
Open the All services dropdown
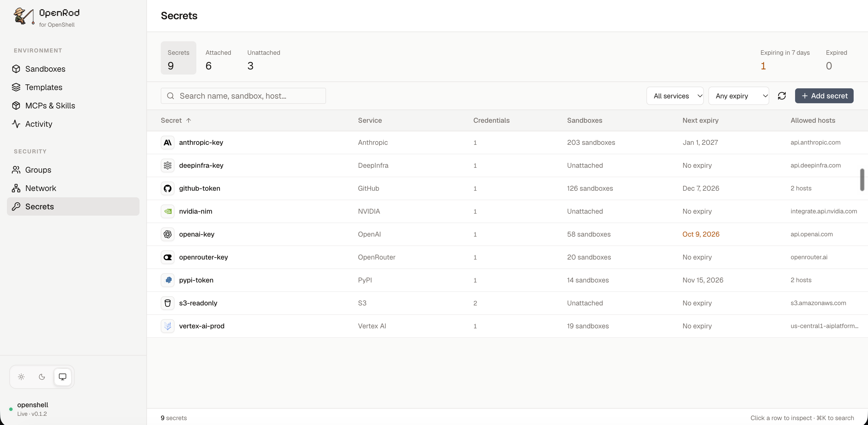coord(675,96)
